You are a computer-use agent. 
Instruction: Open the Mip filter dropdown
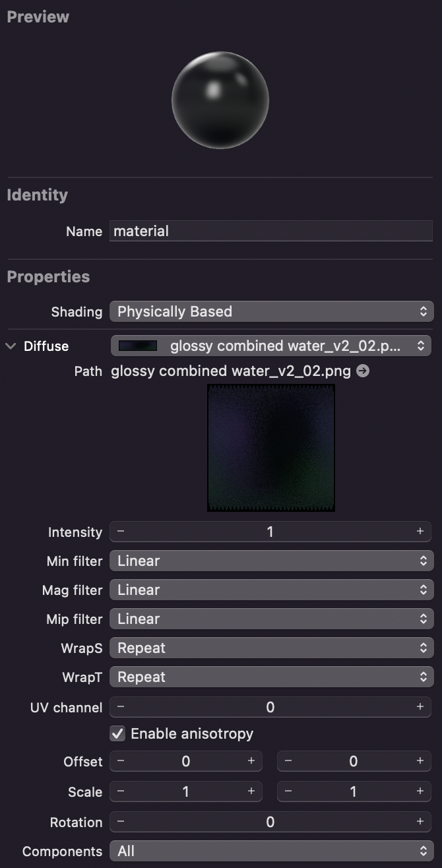[270, 619]
